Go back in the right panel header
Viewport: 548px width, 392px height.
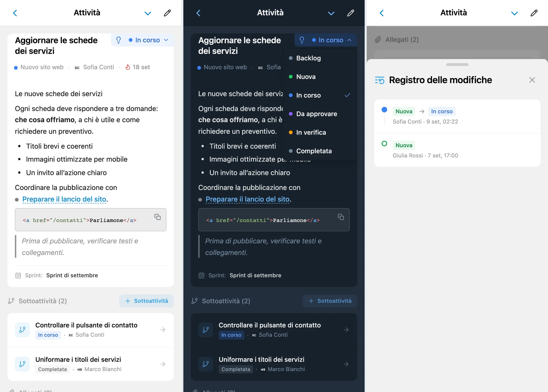point(382,13)
